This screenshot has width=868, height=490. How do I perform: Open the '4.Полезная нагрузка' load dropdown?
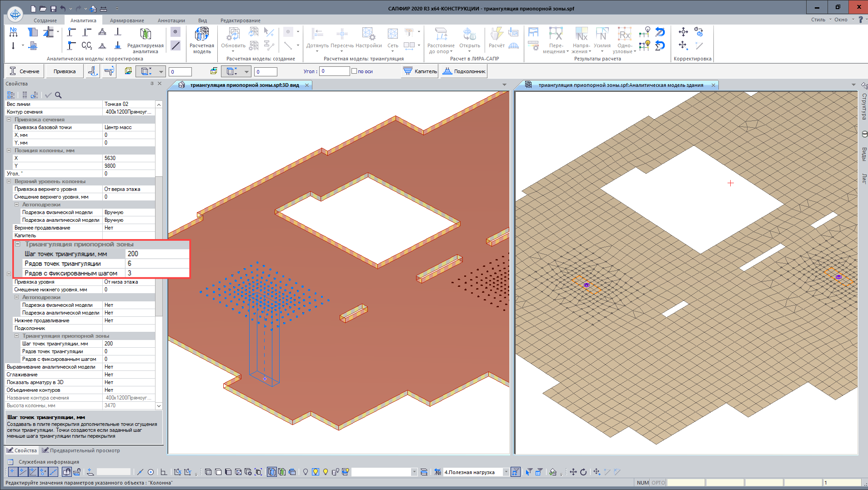pos(506,472)
